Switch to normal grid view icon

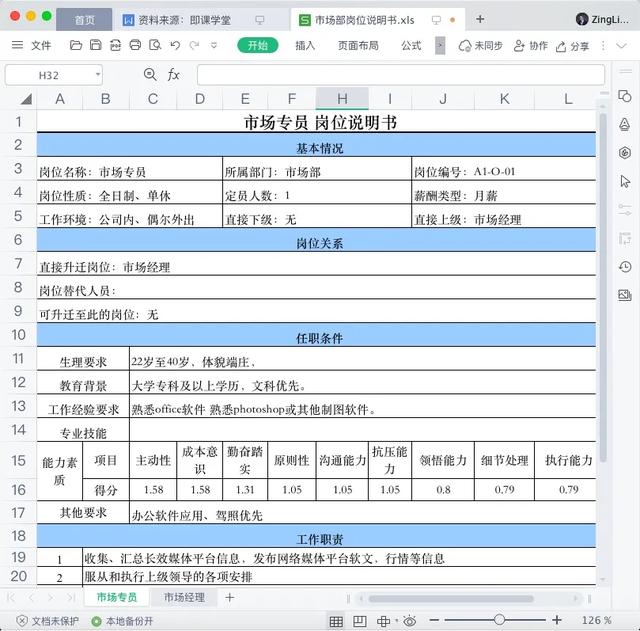(336, 621)
